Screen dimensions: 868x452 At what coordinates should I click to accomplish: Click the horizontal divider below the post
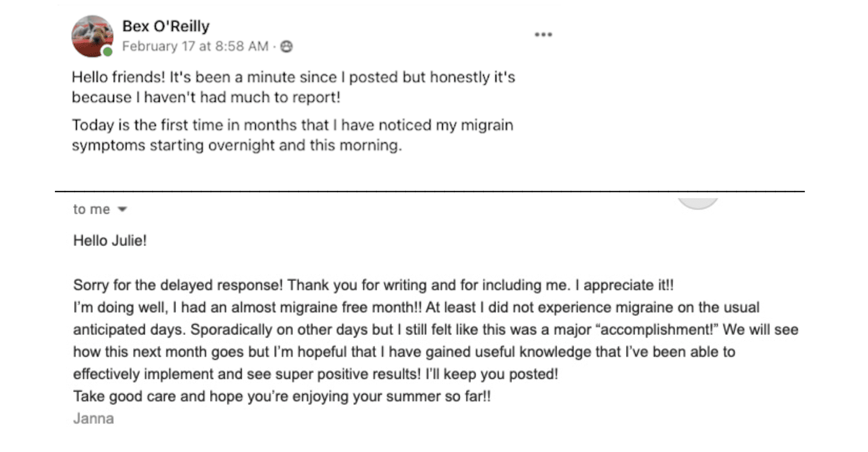(x=430, y=192)
